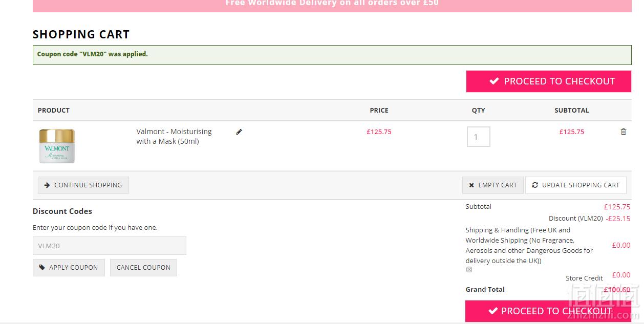The width and height of the screenshot is (644, 324).
Task: Click the Discount (VLM20) label
Action: [x=576, y=219]
